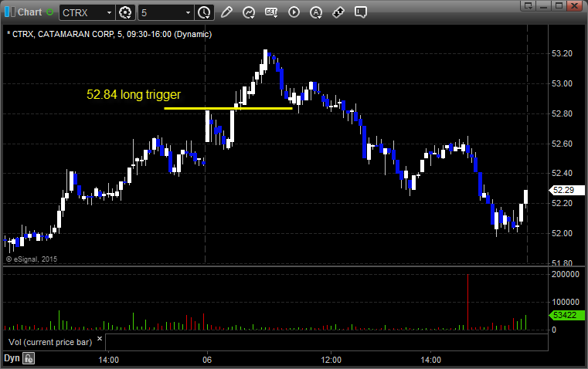Minimize the chart window
Image resolution: width=588 pixels, height=369 pixels.
(x=544, y=5)
